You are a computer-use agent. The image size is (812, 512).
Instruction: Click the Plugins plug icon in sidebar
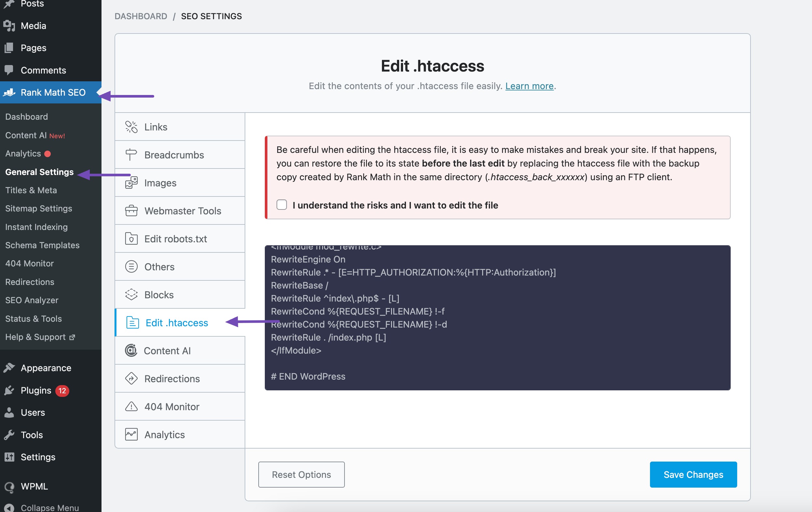click(9, 391)
